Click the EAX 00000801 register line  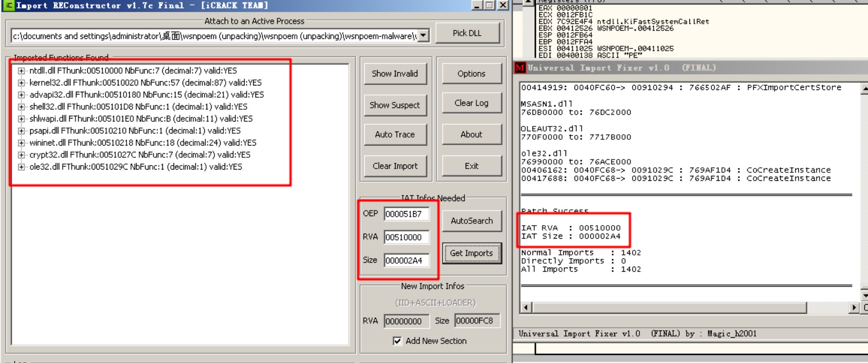coord(565,8)
